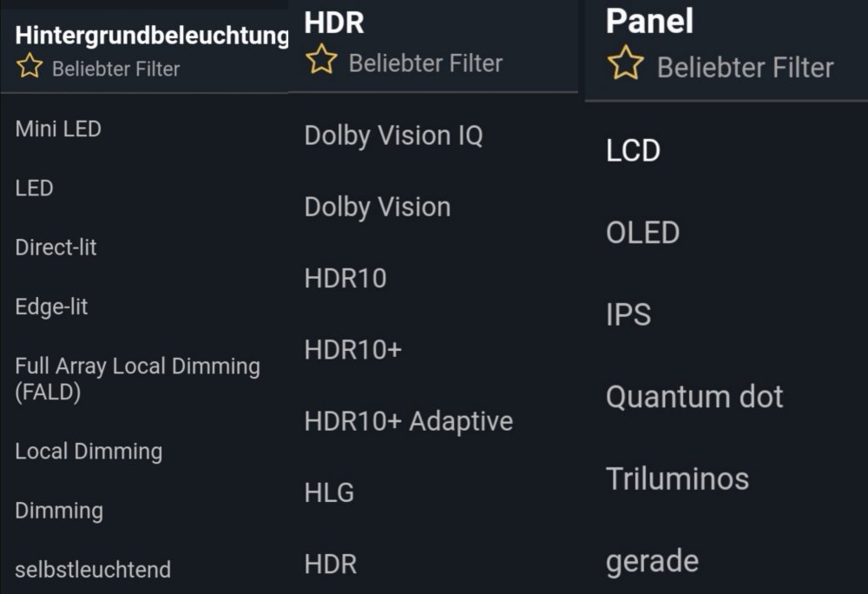Choose the LCD panel type
This screenshot has height=594, width=868.
633,151
